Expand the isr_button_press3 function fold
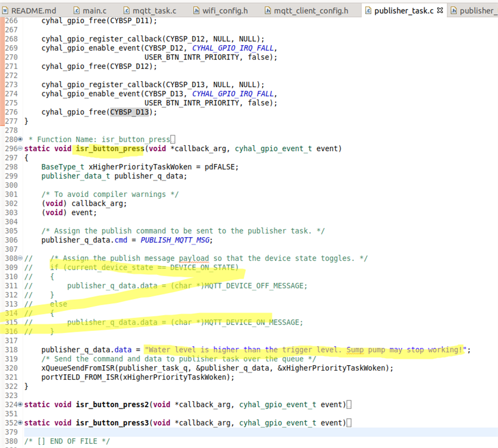 [20, 422]
